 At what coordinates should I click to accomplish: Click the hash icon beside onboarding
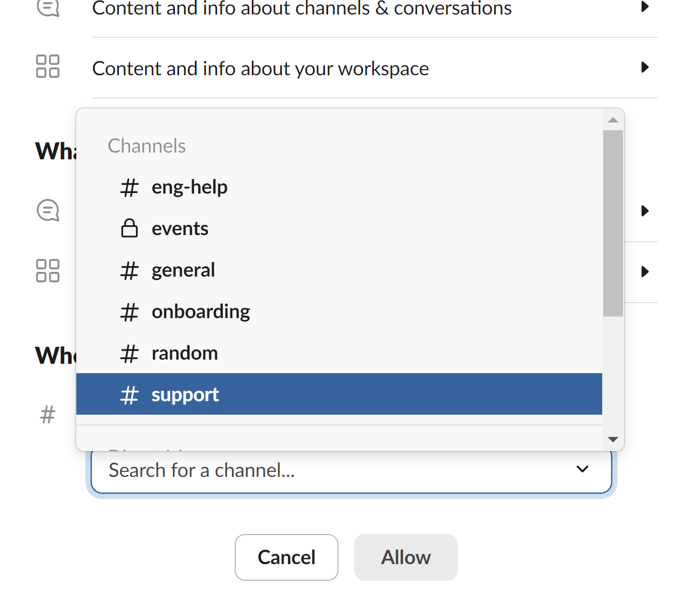point(129,312)
